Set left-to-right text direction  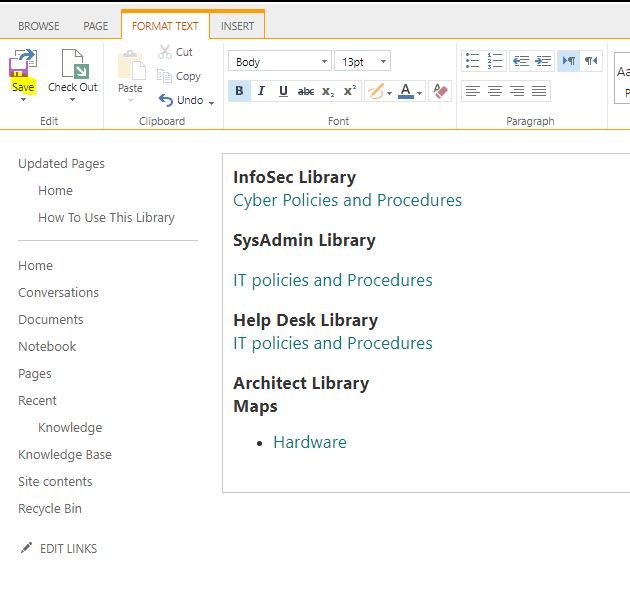[569, 61]
